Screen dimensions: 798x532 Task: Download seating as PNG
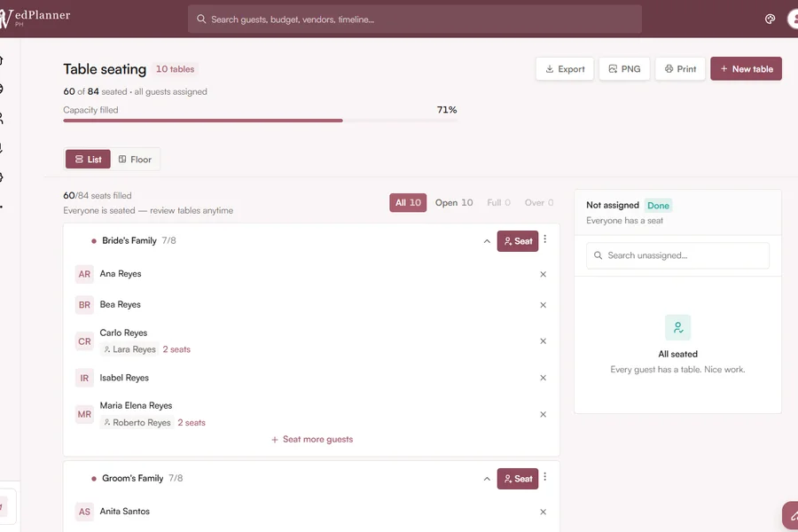pos(624,69)
